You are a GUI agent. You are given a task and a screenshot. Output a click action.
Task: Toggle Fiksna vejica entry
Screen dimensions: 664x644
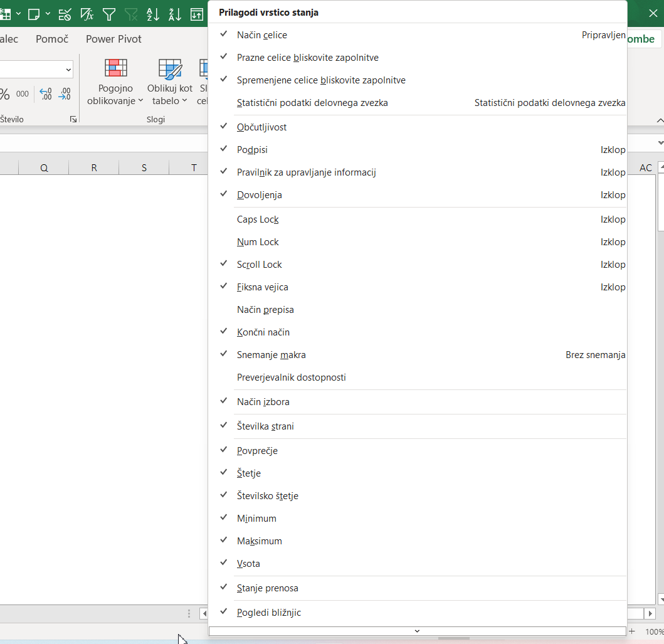click(418, 287)
